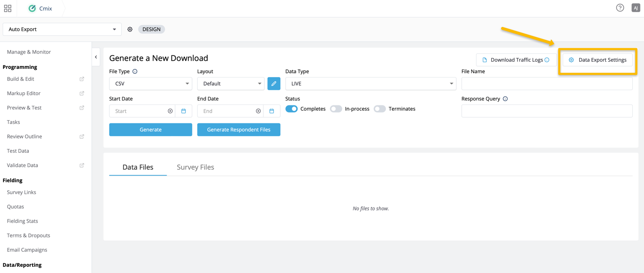Switch to the Data Files tab
This screenshot has height=273, width=644.
[x=138, y=167]
